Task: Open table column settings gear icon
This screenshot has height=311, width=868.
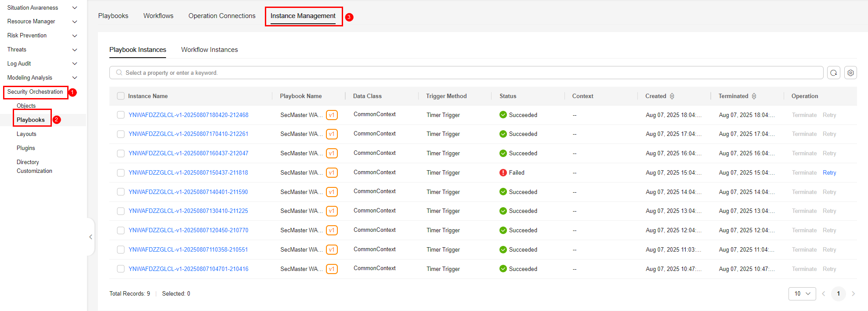Action: pos(850,73)
